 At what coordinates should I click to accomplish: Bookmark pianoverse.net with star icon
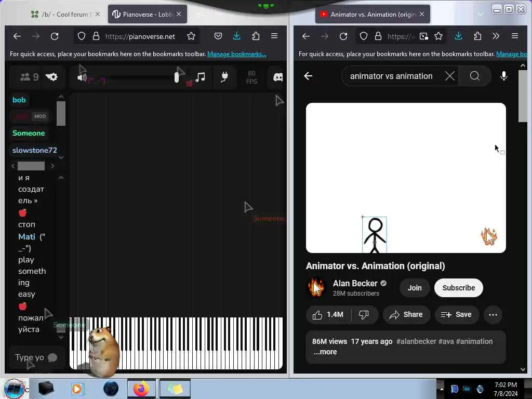click(191, 36)
